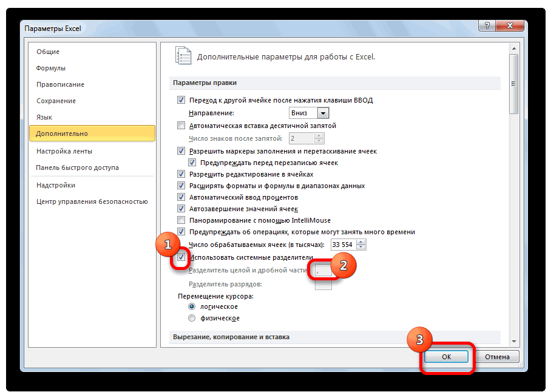Screen dimensions: 548x392
Task: Toggle Разрешить редактирование в ячейках
Action: 181,174
